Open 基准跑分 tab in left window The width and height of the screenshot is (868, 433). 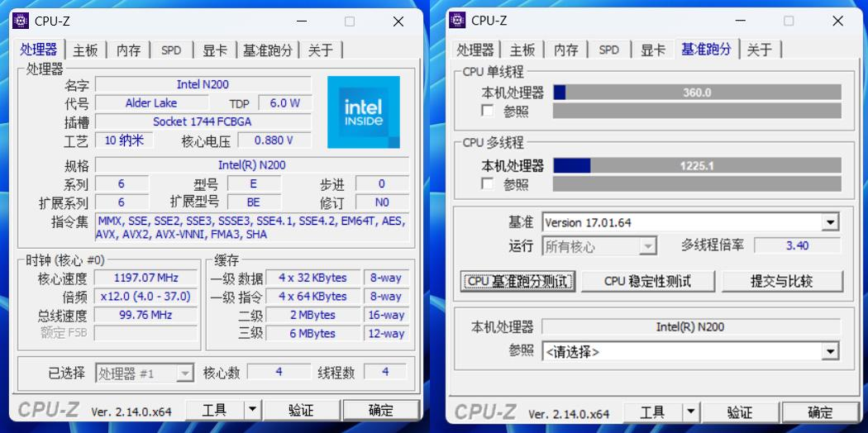coord(268,50)
